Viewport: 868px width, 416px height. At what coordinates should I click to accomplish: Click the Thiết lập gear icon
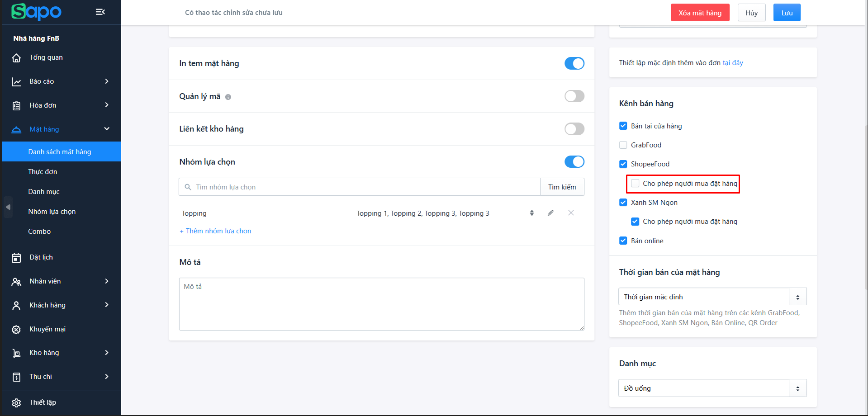[x=16, y=402]
